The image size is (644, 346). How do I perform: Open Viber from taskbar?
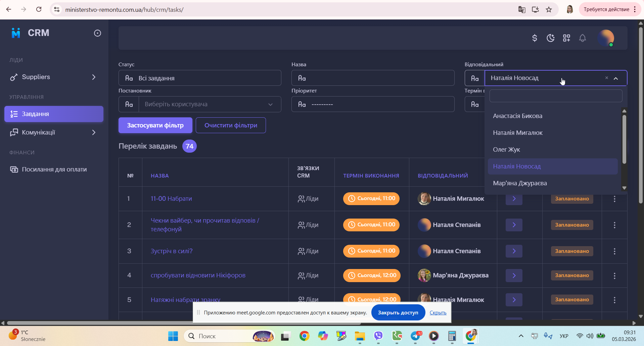[x=378, y=336]
